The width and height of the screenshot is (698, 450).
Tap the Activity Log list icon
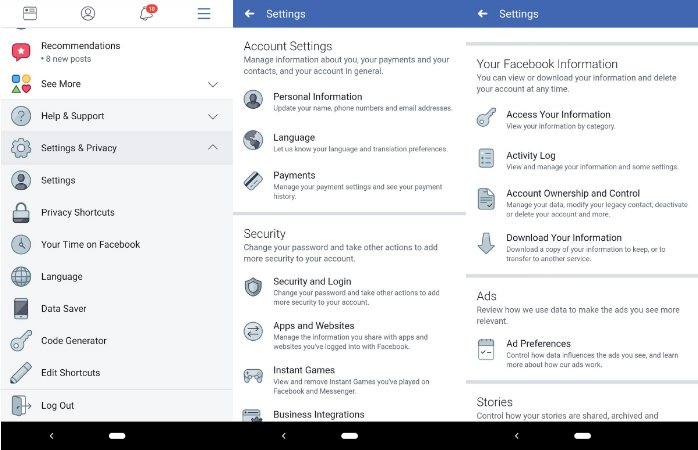pos(486,158)
